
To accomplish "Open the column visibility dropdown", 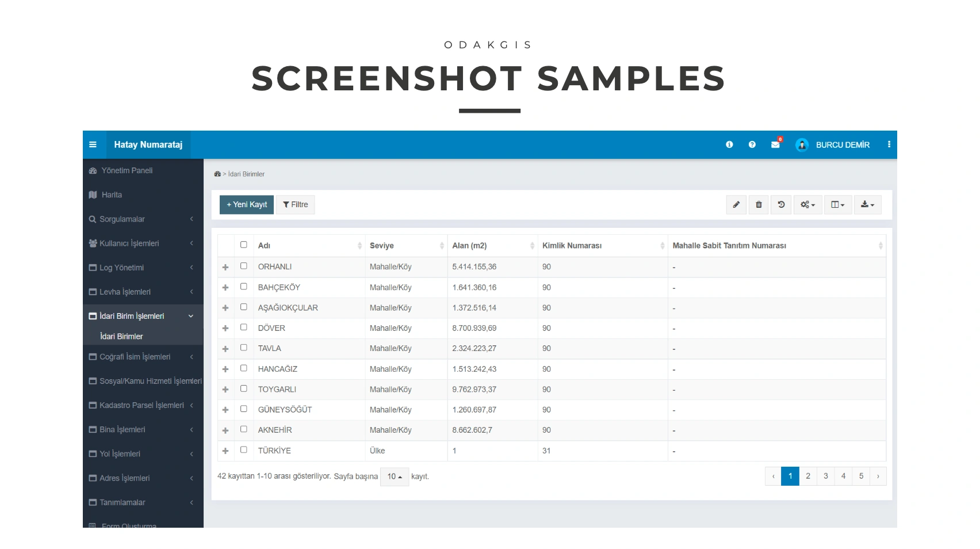I will [x=837, y=204].
